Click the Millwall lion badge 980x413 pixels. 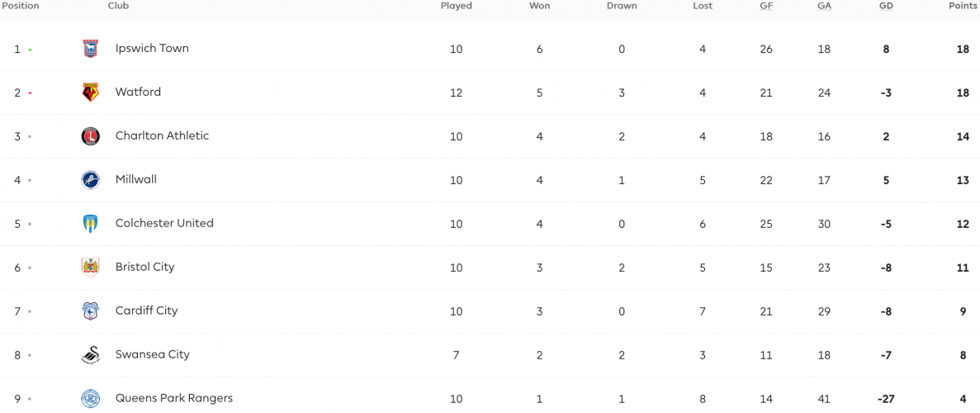[x=91, y=180]
